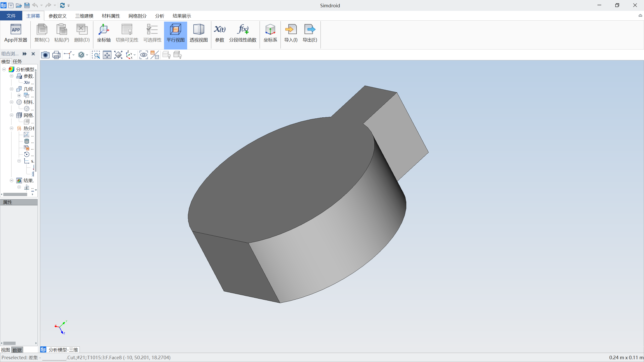Switch to the 分析 ribbon tab

pyautogui.click(x=160, y=16)
